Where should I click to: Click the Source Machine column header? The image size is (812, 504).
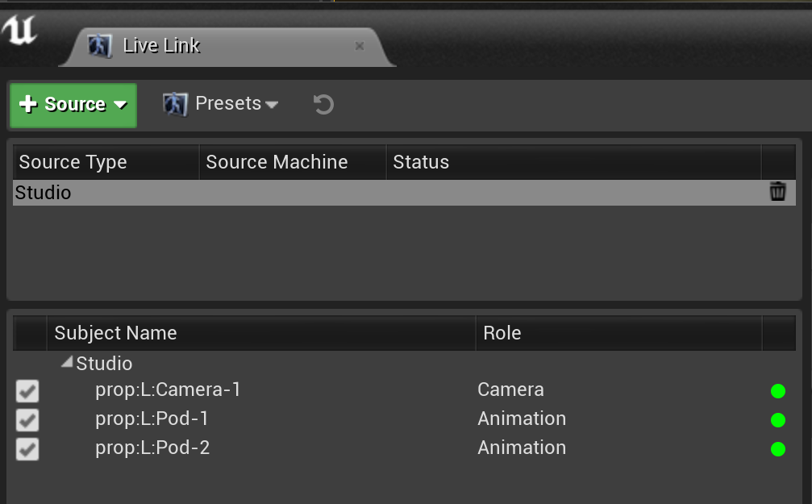pyautogui.click(x=276, y=162)
